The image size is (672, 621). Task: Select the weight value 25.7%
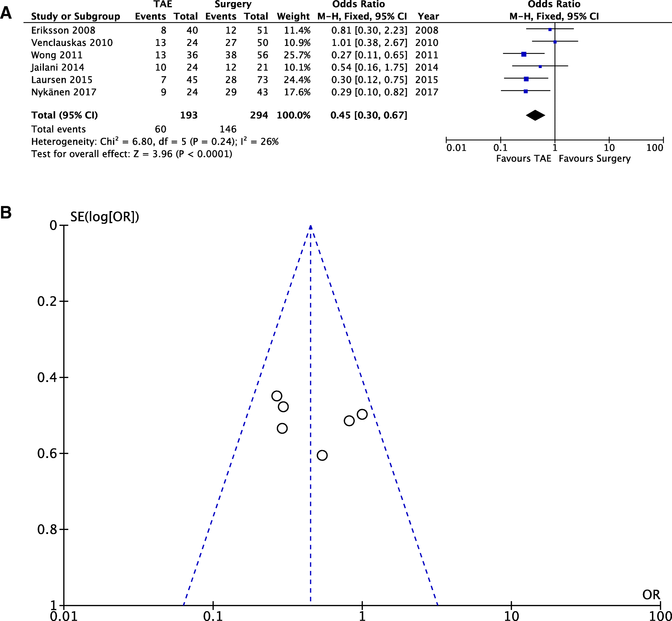point(297,55)
